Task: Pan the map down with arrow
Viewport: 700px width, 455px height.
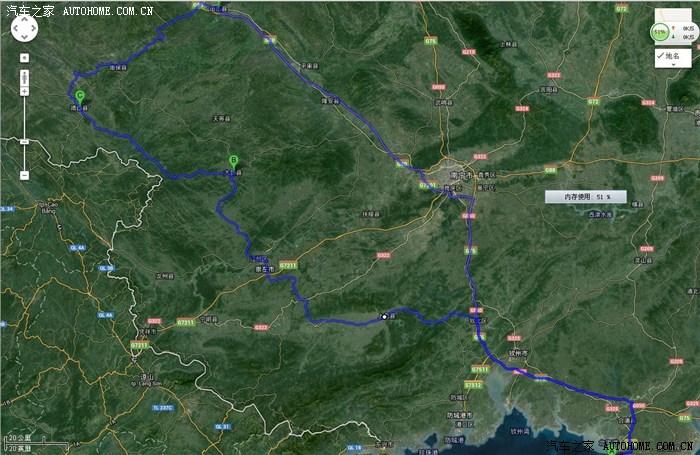Action: coord(24,38)
